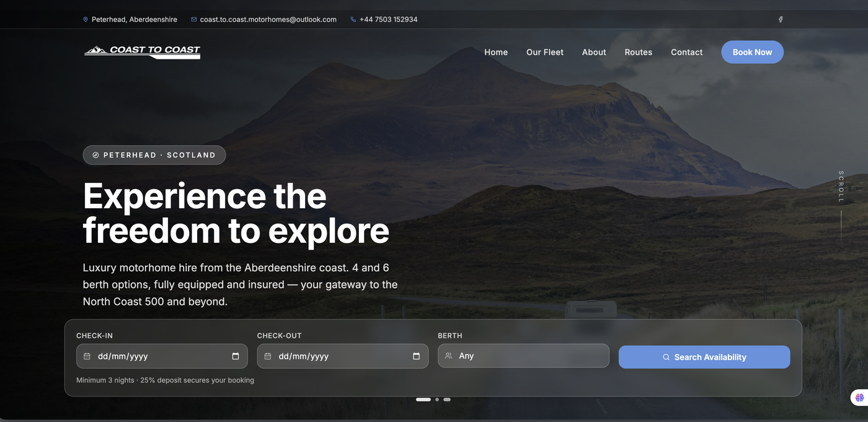Screen dimensions: 868x422
Task: Open Our Fleet page
Action: pos(545,52)
